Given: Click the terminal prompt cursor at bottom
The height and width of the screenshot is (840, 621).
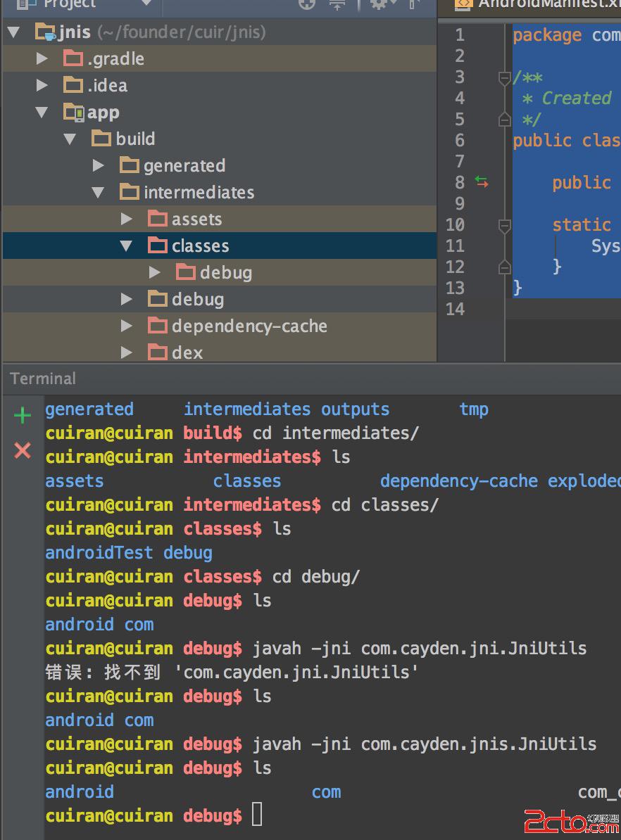Looking at the screenshot, I should 257,815.
